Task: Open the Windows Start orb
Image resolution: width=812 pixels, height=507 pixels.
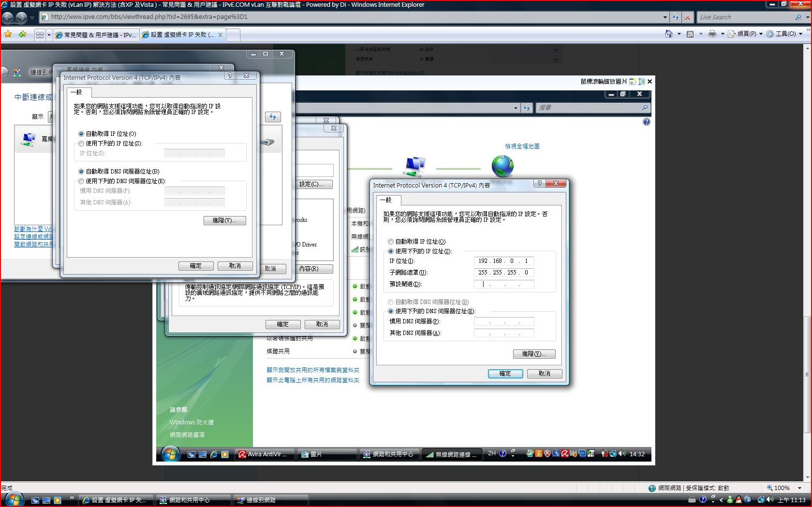Action: (13, 500)
